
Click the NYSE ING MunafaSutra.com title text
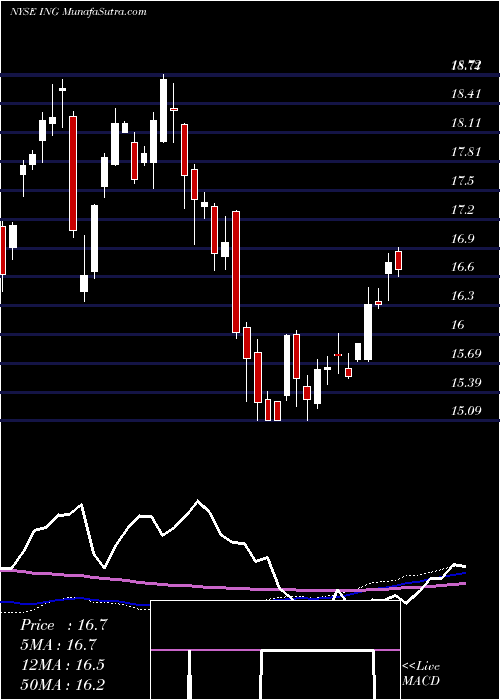(78, 12)
